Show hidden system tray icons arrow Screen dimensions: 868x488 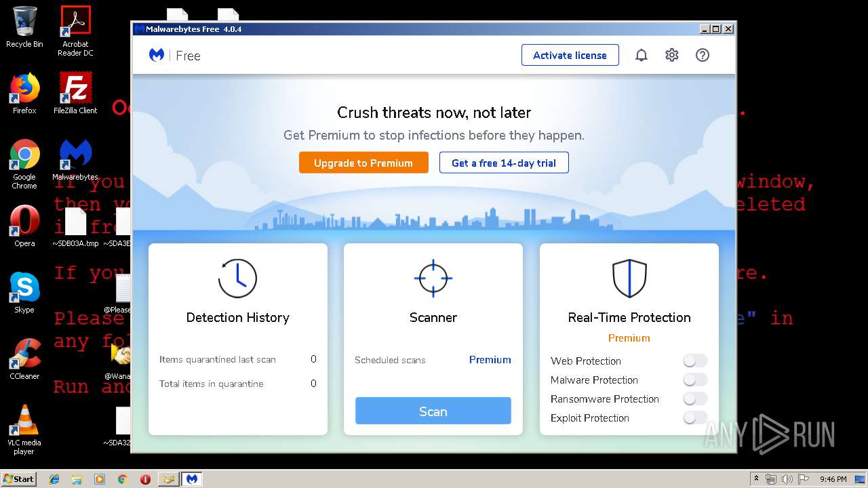coord(757,479)
